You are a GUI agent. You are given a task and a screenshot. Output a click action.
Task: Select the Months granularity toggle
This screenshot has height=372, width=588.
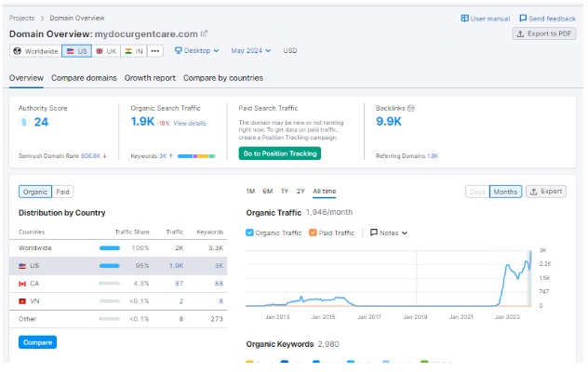coord(505,192)
